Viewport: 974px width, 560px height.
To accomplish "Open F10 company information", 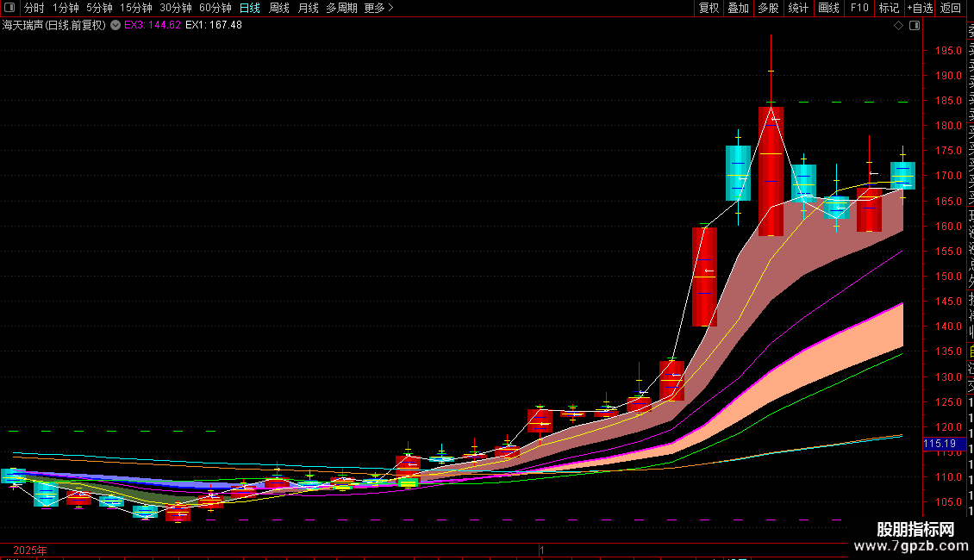I will tap(859, 8).
